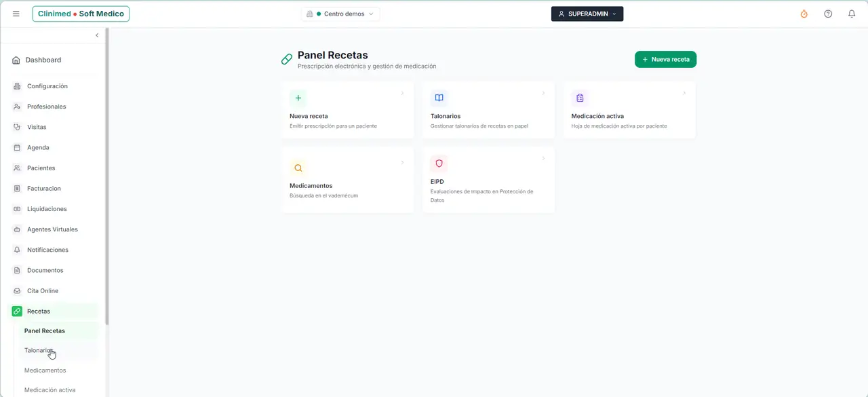This screenshot has width=868, height=397.
Task: Select Panel Recetas submenu item
Action: pos(45,330)
